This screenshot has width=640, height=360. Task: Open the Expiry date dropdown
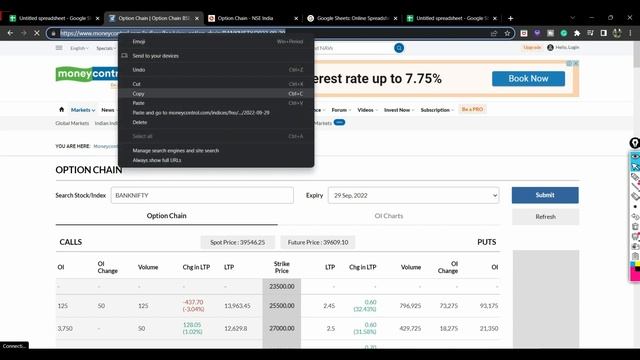click(413, 196)
